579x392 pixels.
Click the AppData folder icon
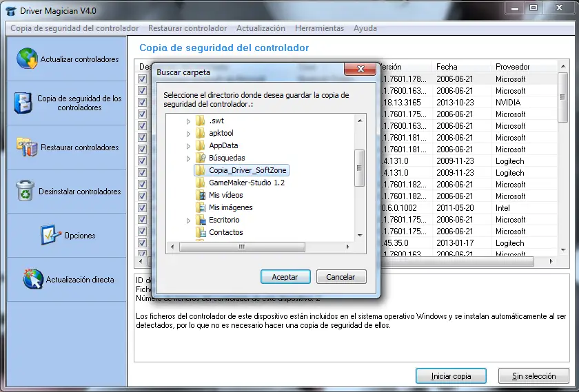pyautogui.click(x=200, y=145)
